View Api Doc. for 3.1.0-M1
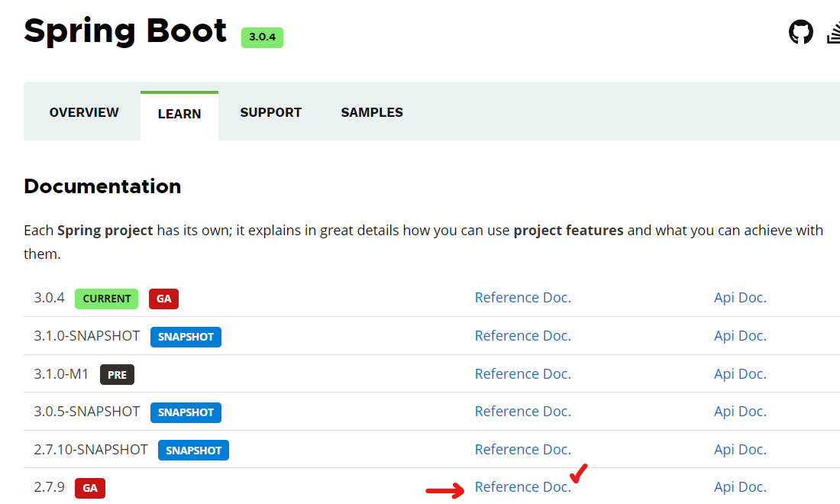840x504 pixels. coord(741,374)
